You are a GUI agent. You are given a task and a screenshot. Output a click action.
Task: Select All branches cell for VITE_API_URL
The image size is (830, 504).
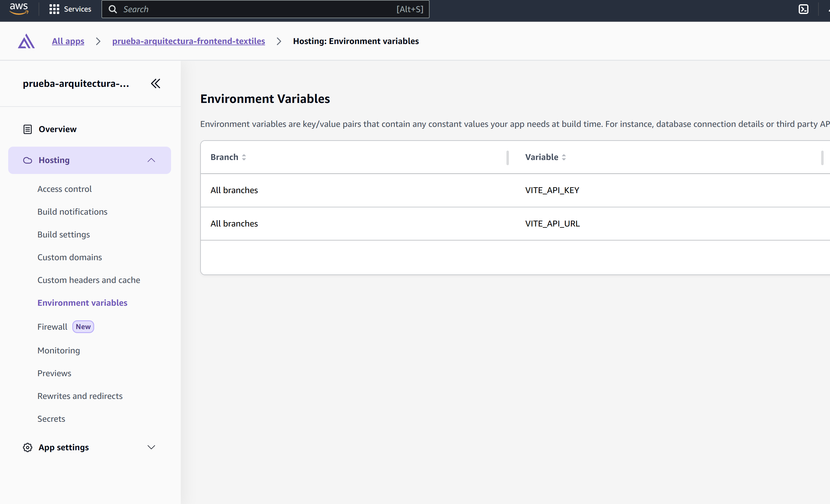tap(234, 223)
